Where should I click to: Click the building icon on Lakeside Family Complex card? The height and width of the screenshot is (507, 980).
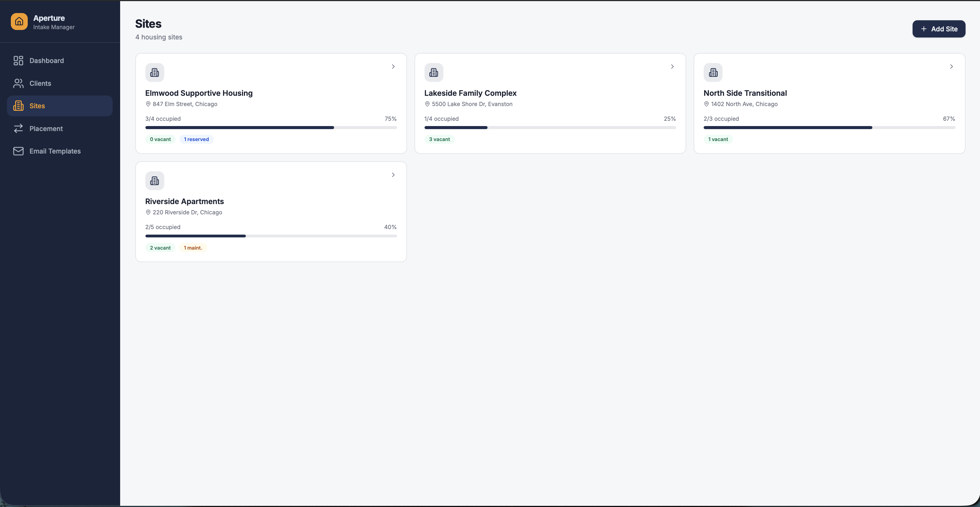(x=434, y=72)
